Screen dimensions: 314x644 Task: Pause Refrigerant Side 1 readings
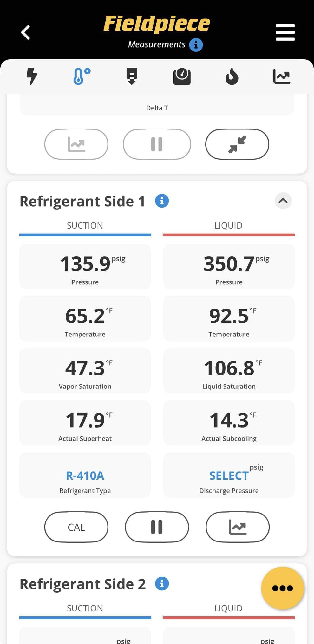click(157, 527)
